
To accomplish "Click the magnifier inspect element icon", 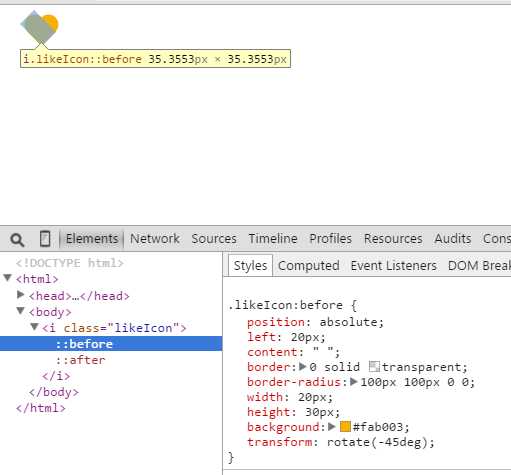I will (17, 239).
